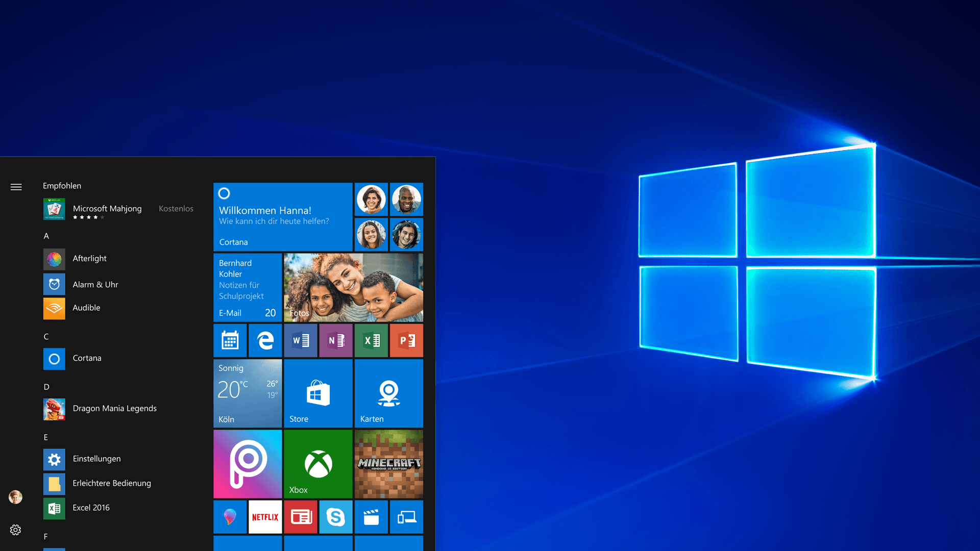Open the Connect devices tile
The image size is (980, 551).
(x=406, y=517)
